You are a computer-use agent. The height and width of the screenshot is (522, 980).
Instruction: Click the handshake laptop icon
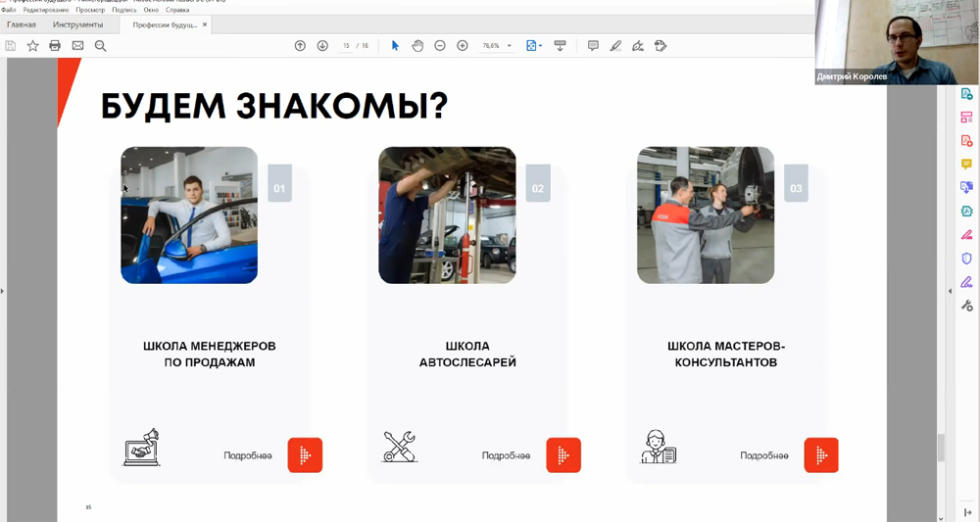click(141, 447)
